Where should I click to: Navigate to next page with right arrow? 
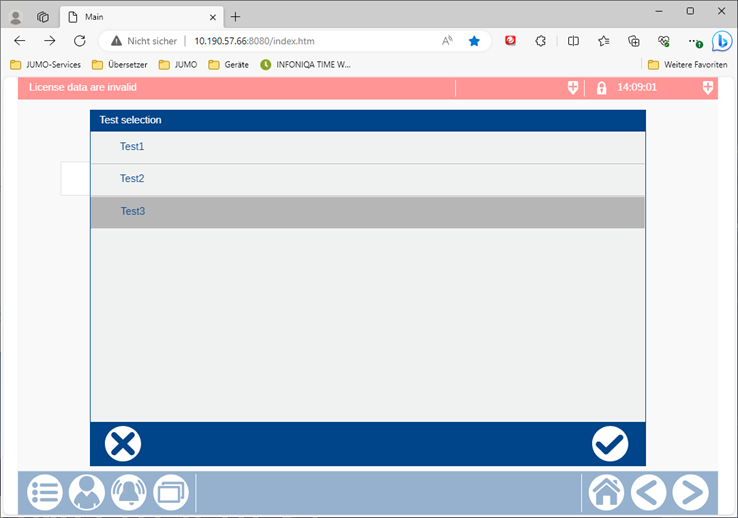pos(690,492)
